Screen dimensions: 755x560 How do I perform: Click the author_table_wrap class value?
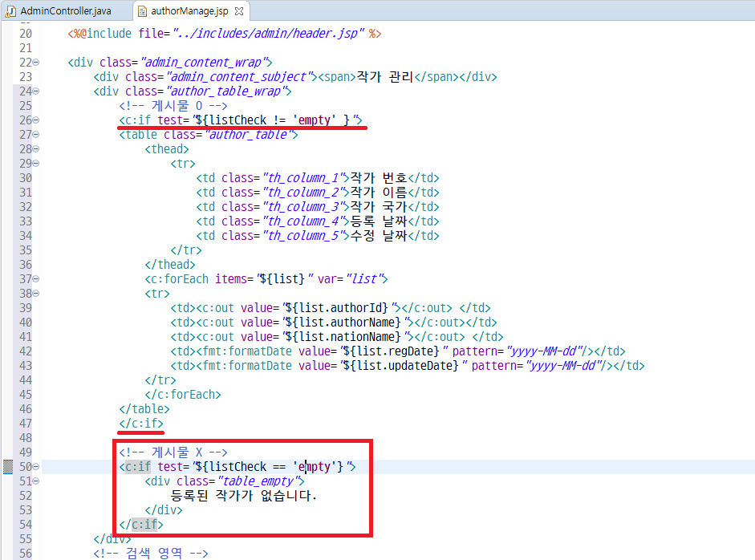[x=225, y=91]
